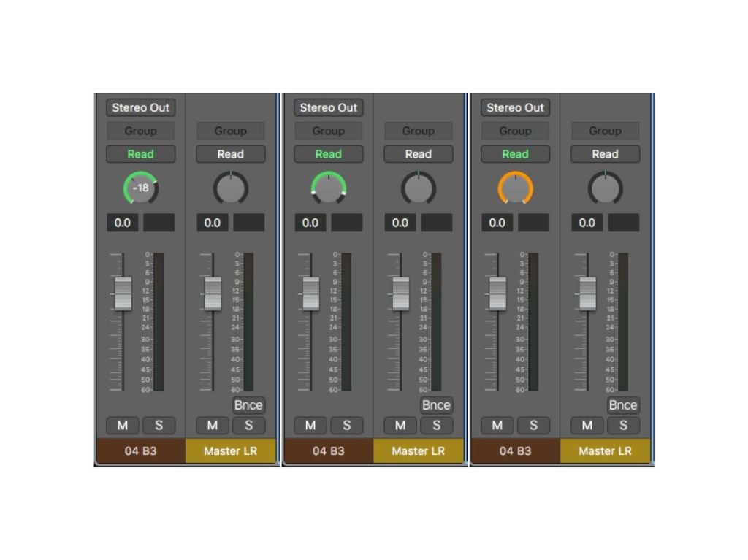Open 04 B3 Group slot in middle mixer
Viewport: 748px width, 560px height.
(x=329, y=131)
